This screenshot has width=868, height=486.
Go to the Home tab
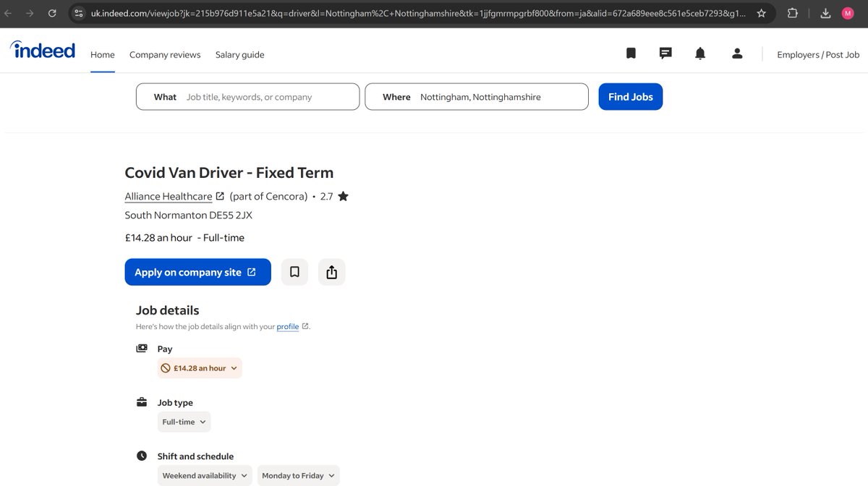(x=103, y=55)
